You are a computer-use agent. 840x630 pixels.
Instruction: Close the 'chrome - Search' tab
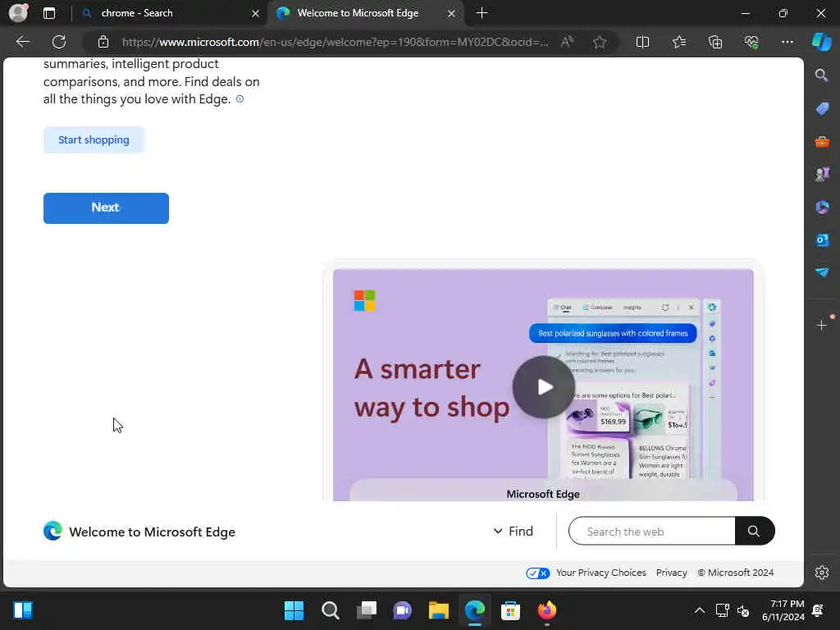coord(256,13)
